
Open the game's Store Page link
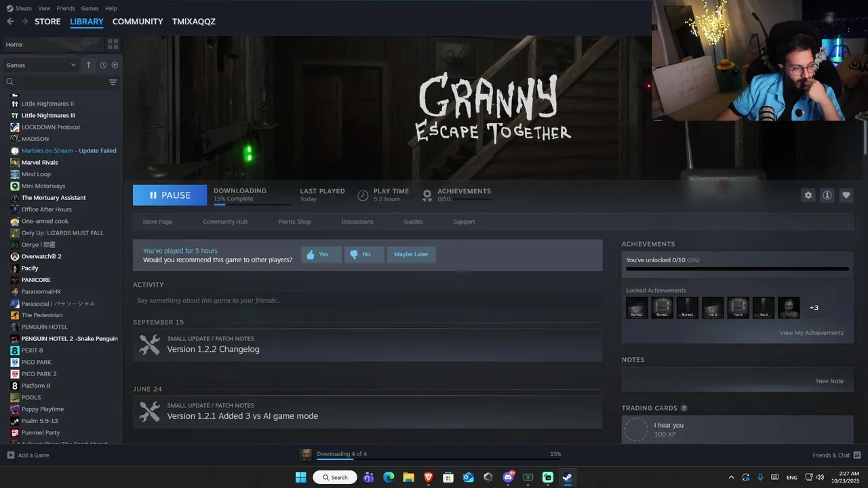(x=157, y=222)
